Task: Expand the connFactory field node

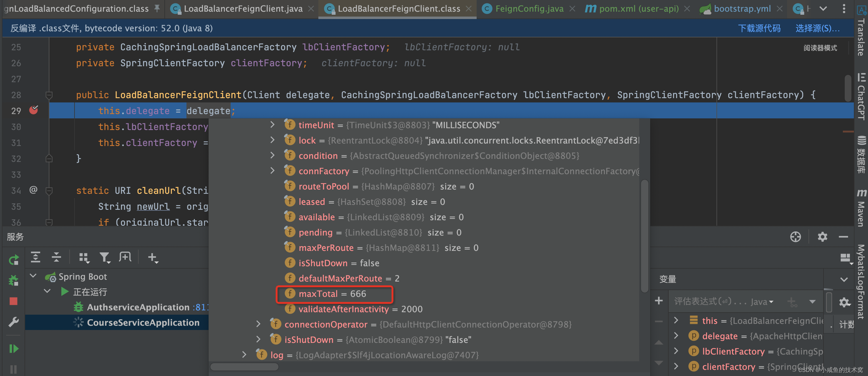Action: coord(272,171)
